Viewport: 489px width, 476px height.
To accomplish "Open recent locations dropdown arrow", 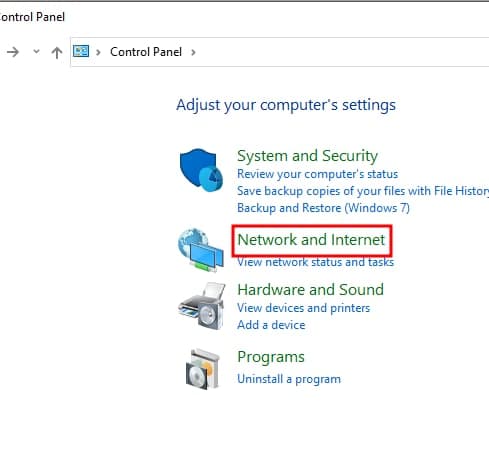I will (x=36, y=52).
